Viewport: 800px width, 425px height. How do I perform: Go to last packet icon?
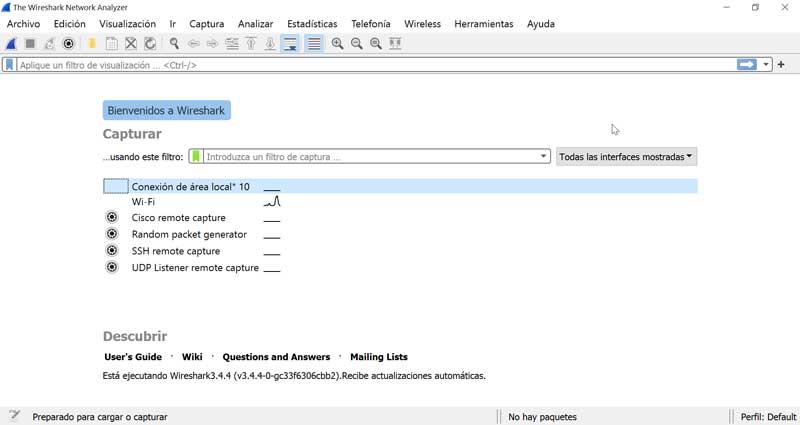[x=270, y=44]
